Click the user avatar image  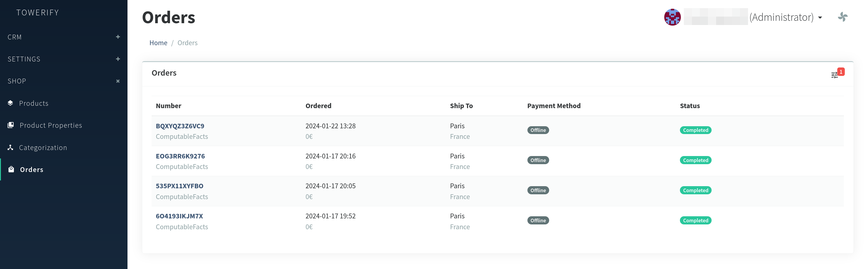[x=672, y=17]
